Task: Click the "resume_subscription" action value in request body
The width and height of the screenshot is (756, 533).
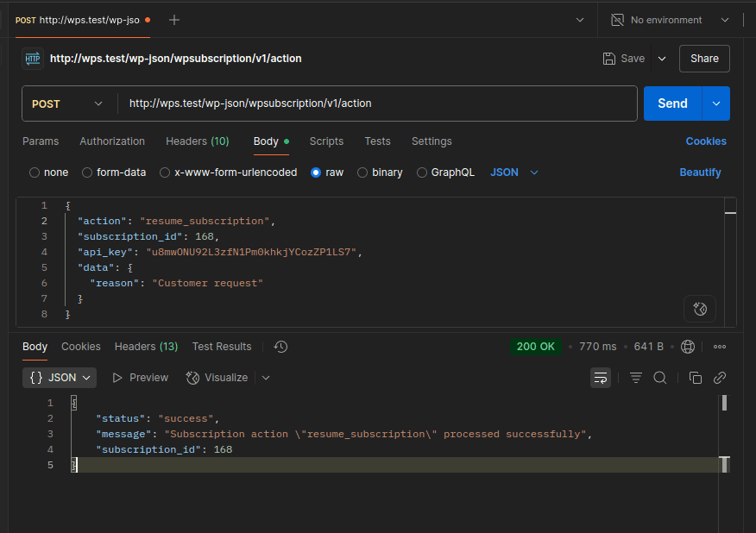Action: coord(205,221)
